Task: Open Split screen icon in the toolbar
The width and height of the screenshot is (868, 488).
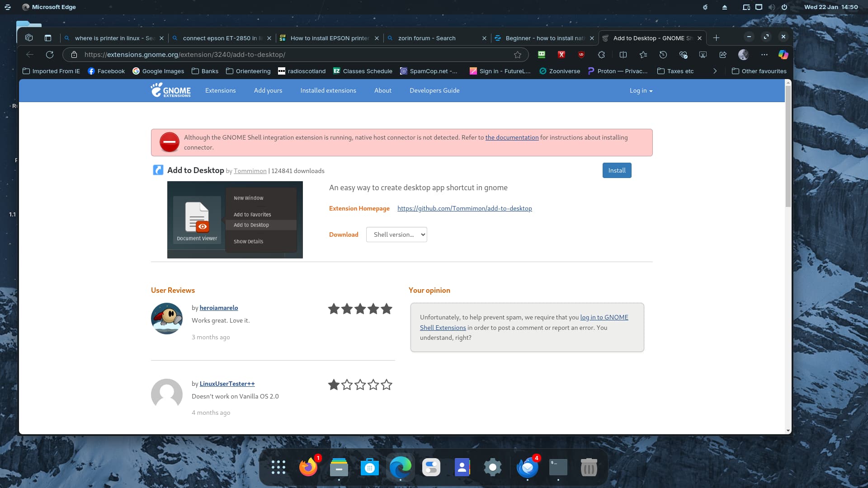Action: coord(623,55)
